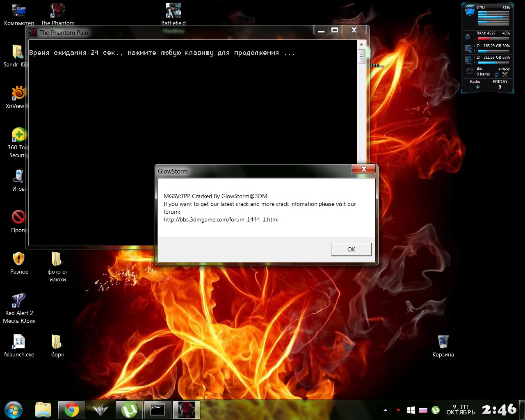Click the gadget empty-bin X icon
The image size is (525, 420).
[x=505, y=75]
